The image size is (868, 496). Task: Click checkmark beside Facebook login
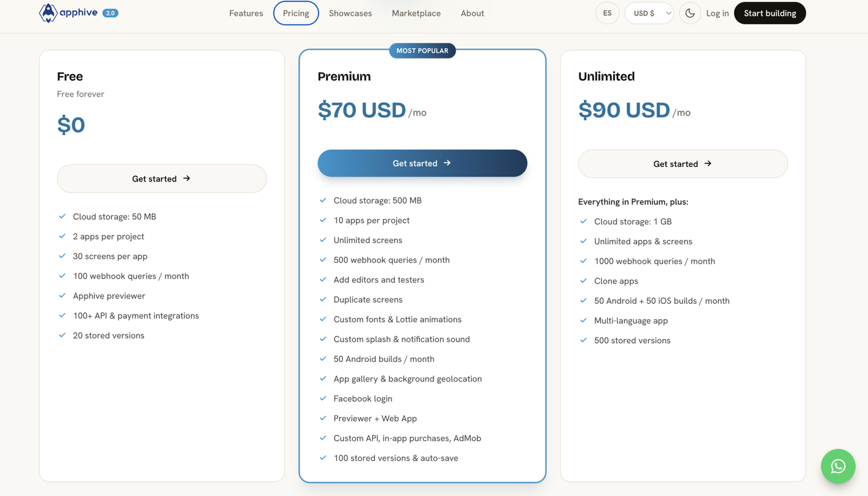point(323,398)
